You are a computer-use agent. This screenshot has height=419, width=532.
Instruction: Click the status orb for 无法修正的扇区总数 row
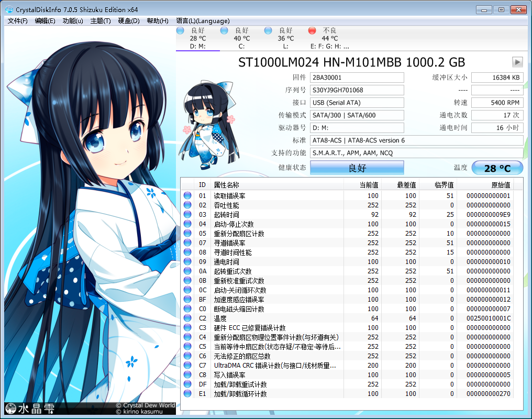187,356
